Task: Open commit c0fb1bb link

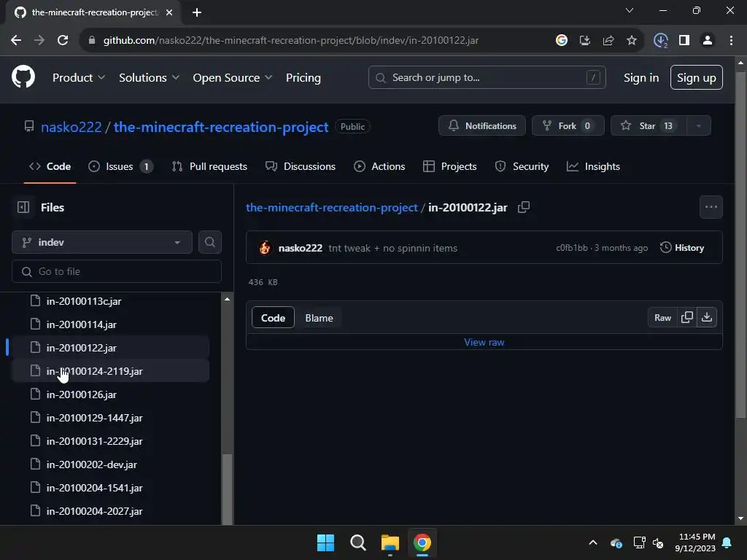Action: pos(572,248)
